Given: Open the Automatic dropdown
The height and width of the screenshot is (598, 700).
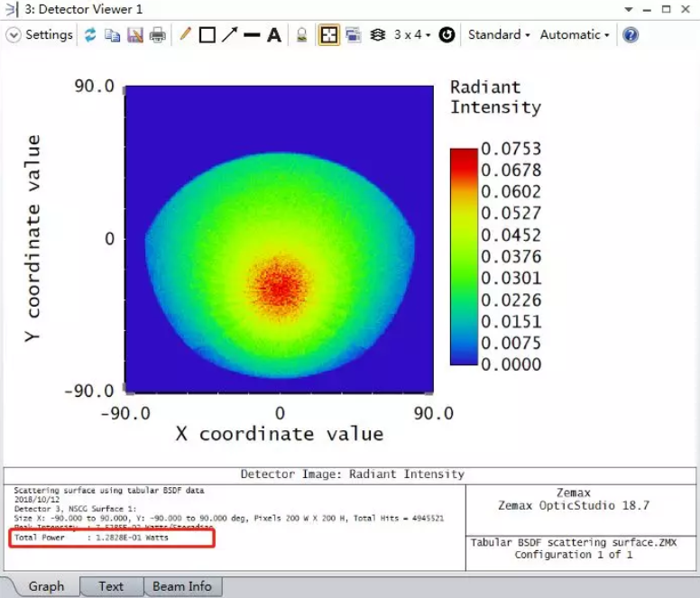Looking at the screenshot, I should [x=575, y=35].
